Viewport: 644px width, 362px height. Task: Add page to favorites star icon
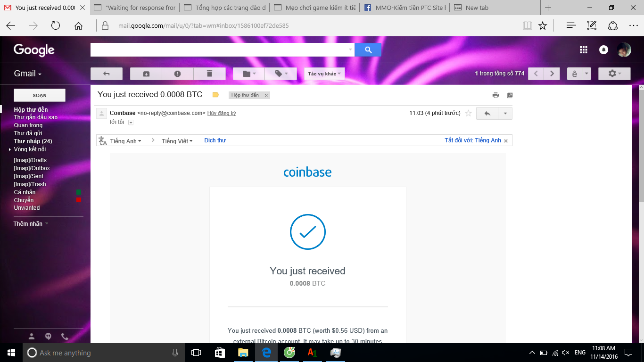click(x=543, y=26)
